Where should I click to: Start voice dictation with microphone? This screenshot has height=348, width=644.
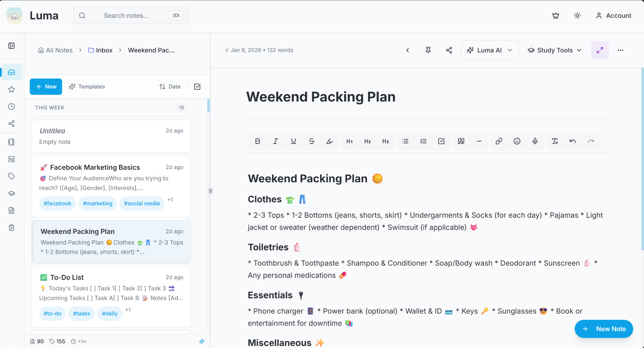[535, 141]
